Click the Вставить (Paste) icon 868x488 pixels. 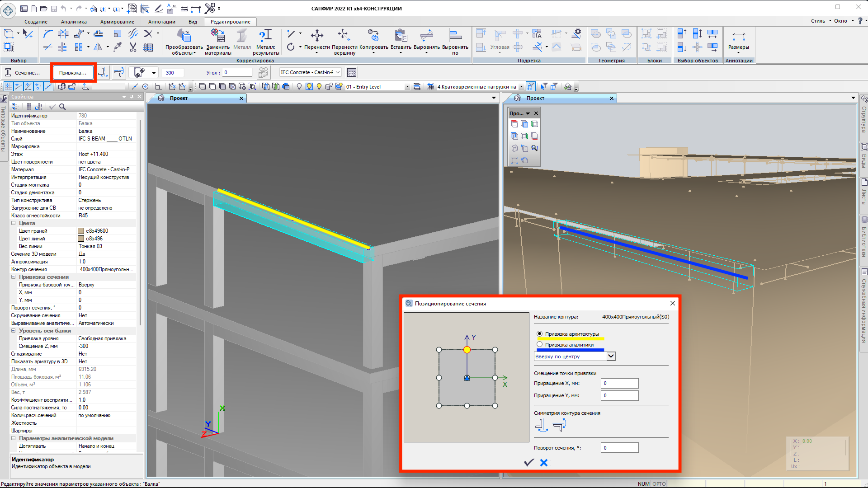pos(401,36)
